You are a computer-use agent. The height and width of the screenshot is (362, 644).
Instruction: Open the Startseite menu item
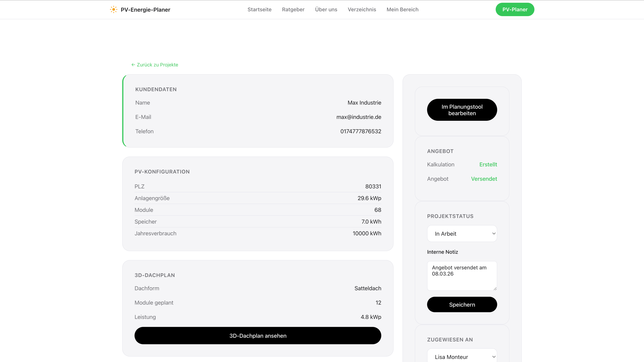coord(259,10)
